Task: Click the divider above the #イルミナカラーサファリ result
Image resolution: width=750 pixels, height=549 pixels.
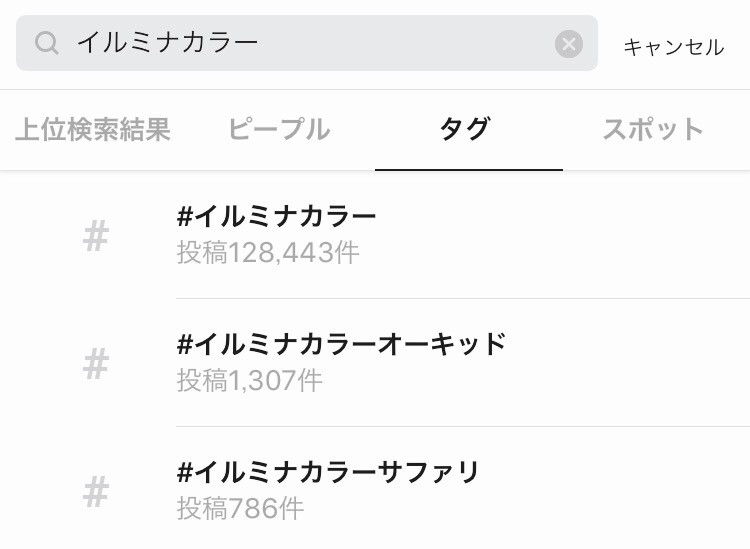Action: pos(462,426)
